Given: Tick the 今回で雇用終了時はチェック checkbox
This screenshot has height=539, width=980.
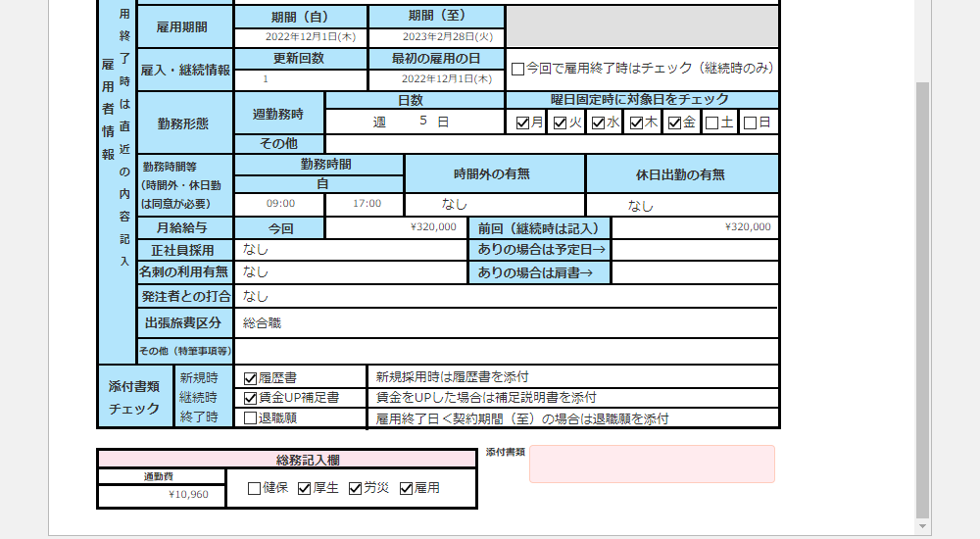Looking at the screenshot, I should [517, 70].
